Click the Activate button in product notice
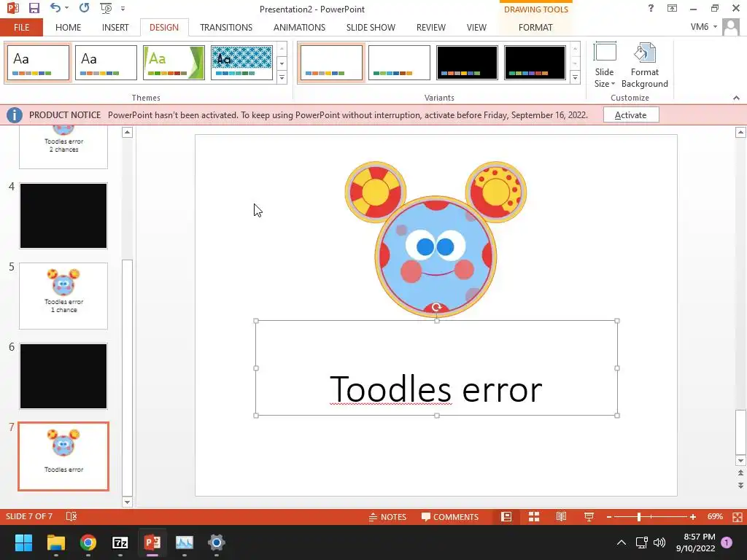747x560 pixels. coord(631,114)
